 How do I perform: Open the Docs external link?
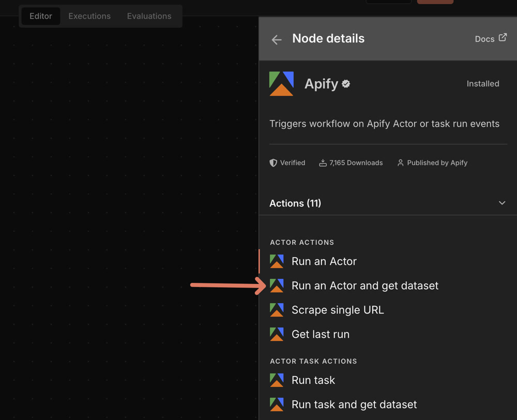click(x=491, y=39)
